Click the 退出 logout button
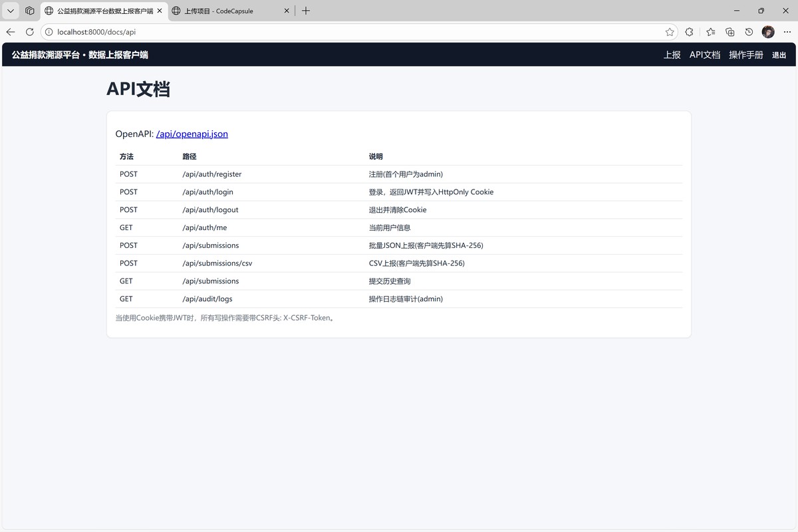This screenshot has height=532, width=798. click(x=779, y=55)
